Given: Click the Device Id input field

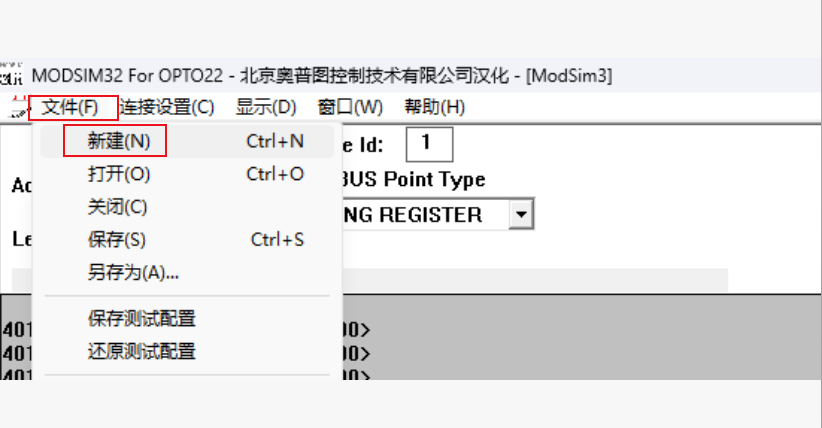Looking at the screenshot, I should [429, 143].
